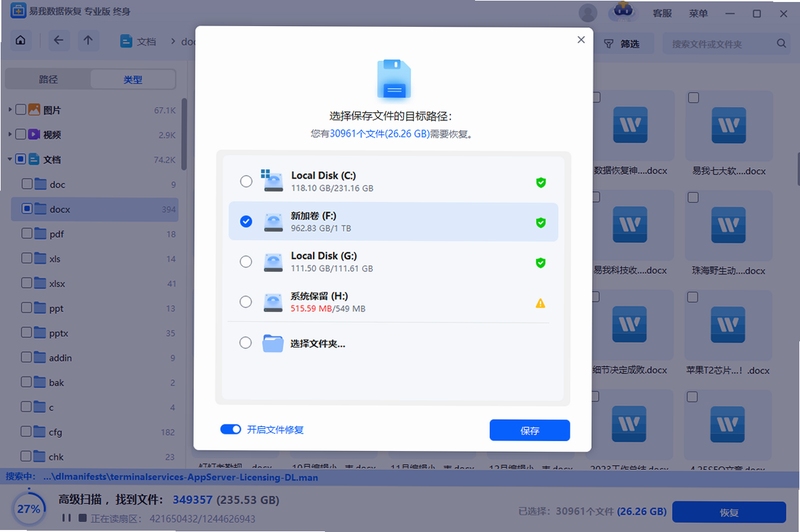
Task: Toggle the docx folder checkbox
Action: click(x=27, y=209)
